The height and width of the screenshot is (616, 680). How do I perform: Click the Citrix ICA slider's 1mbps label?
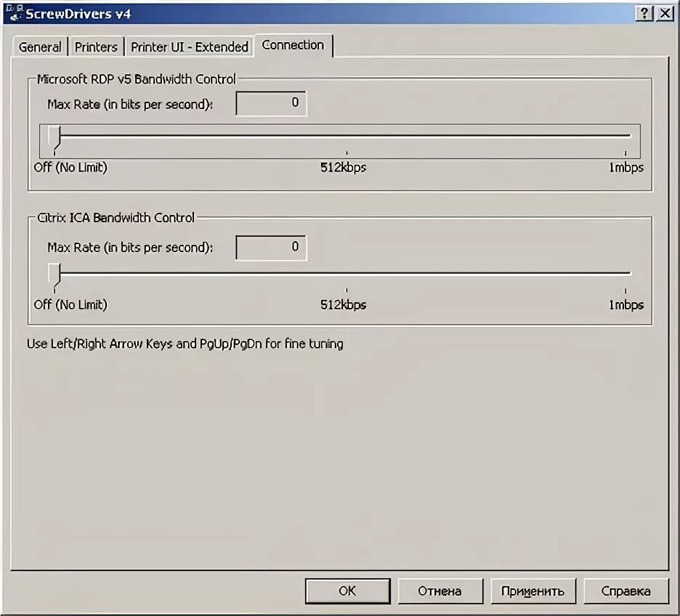(x=626, y=305)
